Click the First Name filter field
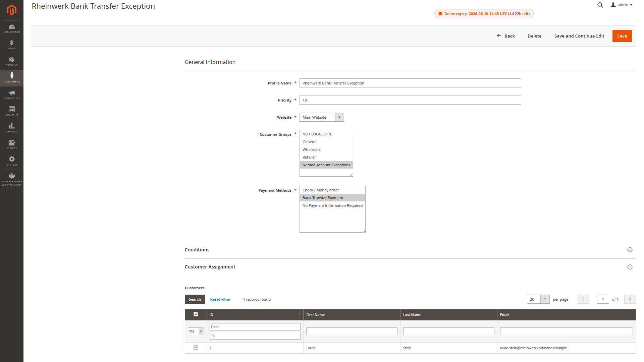Image resolution: width=644 pixels, height=362 pixels. 352,331
